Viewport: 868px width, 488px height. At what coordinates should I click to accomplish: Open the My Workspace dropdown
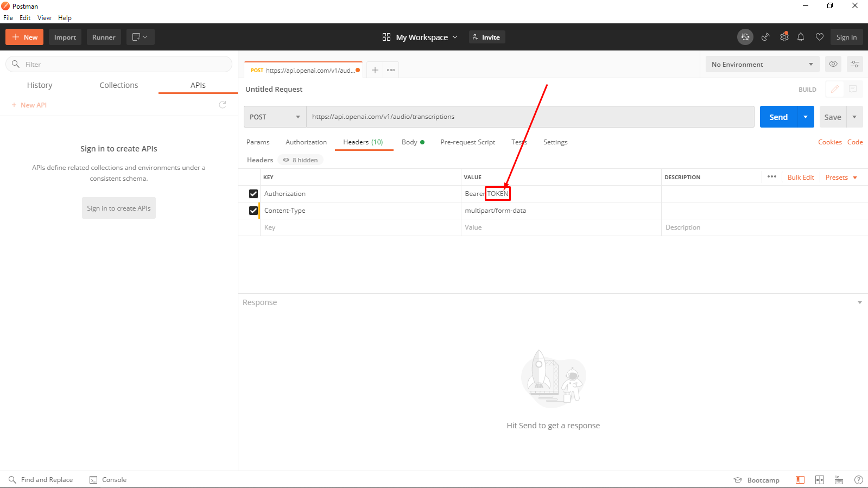click(420, 37)
